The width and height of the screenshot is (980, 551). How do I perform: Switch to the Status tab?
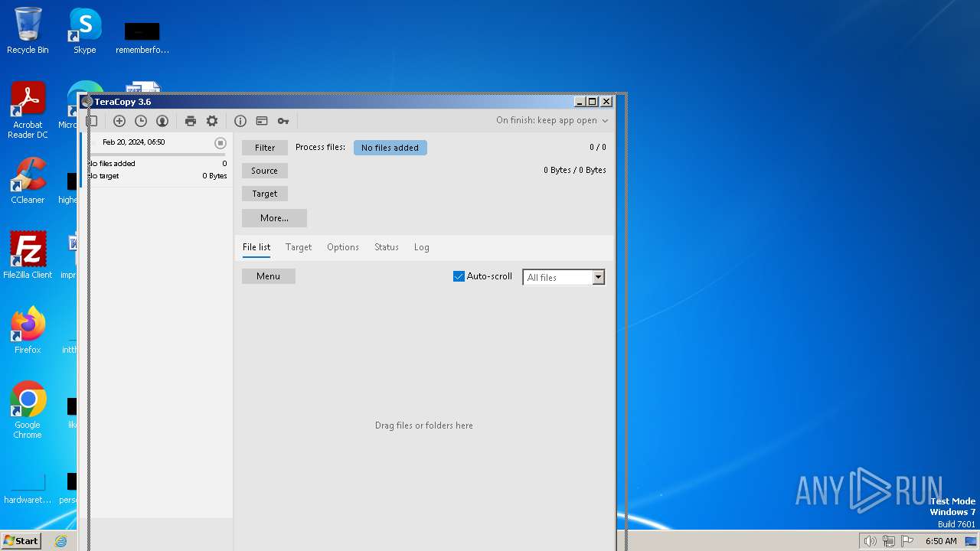(x=387, y=247)
